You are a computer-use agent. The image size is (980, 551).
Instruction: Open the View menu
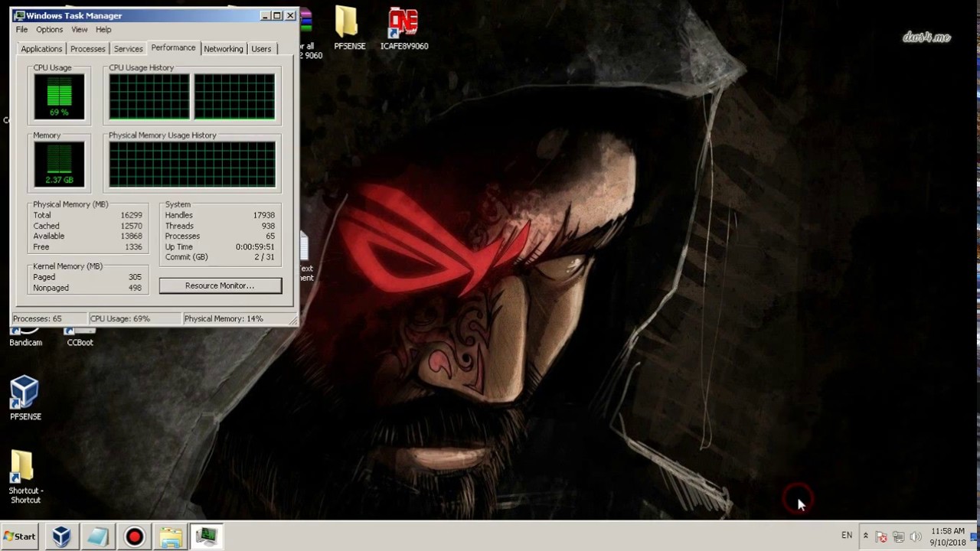pyautogui.click(x=79, y=29)
